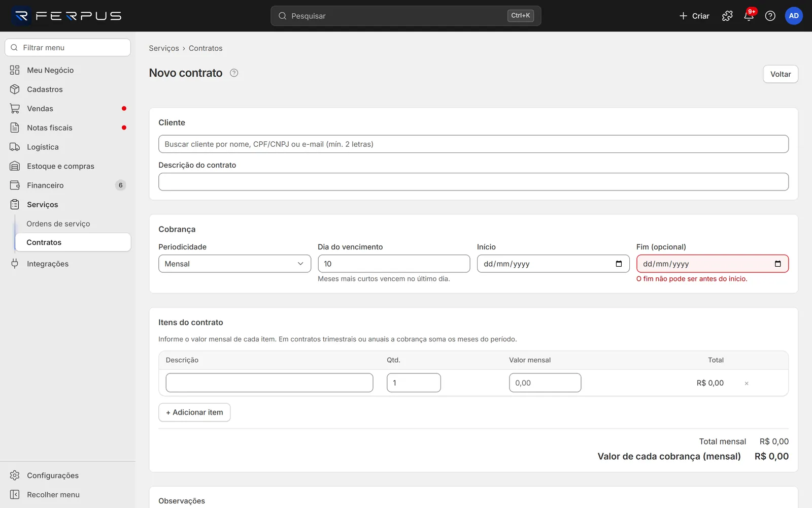812x508 pixels.
Task: Click the Contratos breadcrumb
Action: (x=206, y=48)
